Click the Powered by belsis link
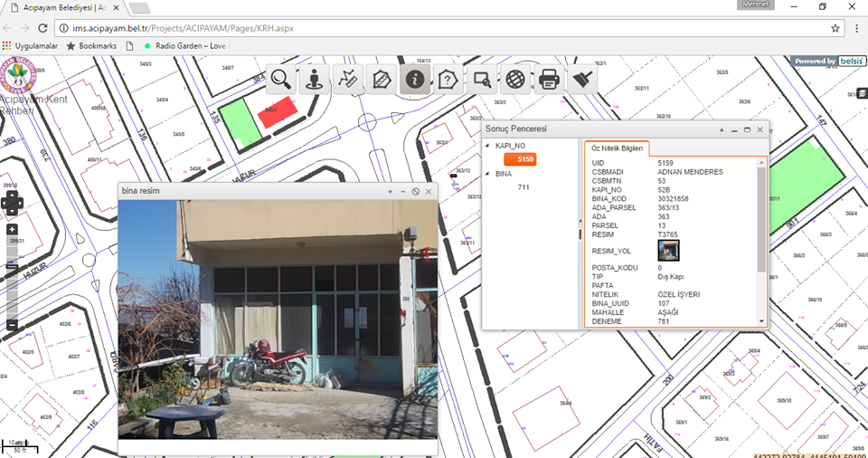868x458 pixels. tap(829, 61)
